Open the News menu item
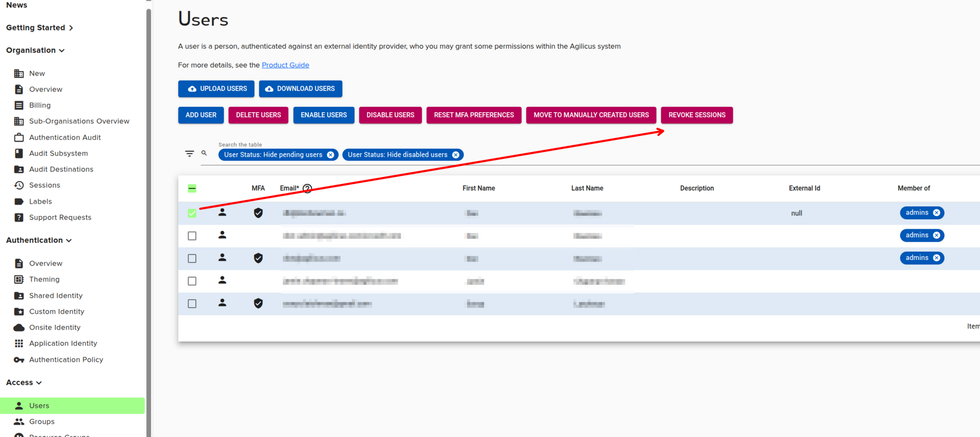Screen dimensions: 980x437 pyautogui.click(x=17, y=5)
